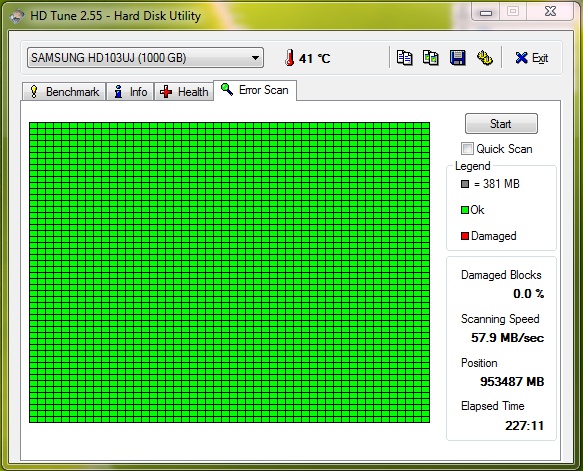Image resolution: width=583 pixels, height=471 pixels.
Task: Switch to the Benchmark tab
Action: click(x=64, y=92)
